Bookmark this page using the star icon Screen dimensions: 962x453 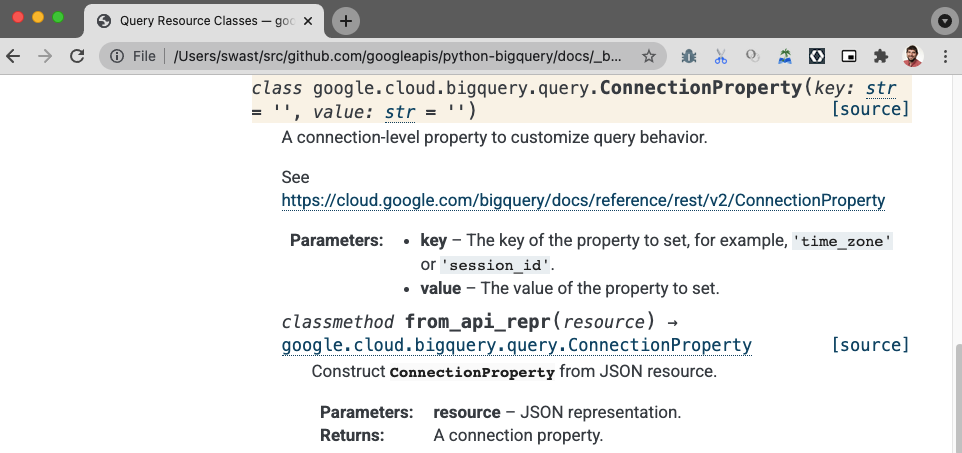(648, 56)
